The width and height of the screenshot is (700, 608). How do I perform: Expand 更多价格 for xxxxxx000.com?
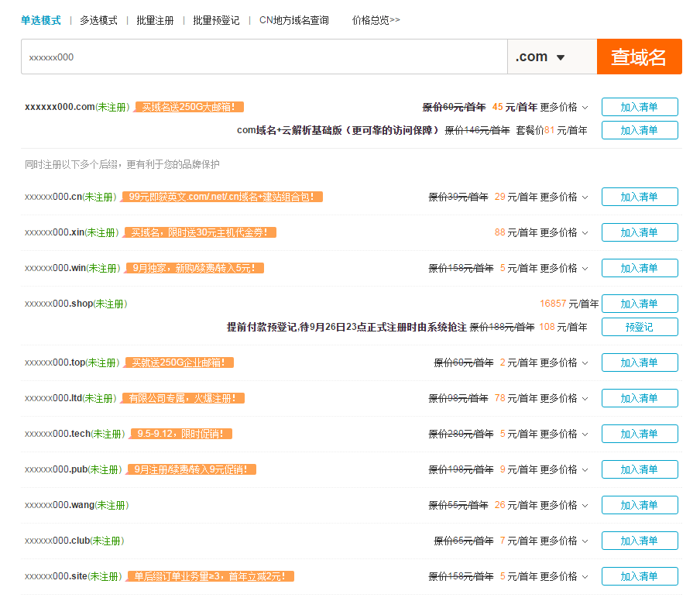564,107
